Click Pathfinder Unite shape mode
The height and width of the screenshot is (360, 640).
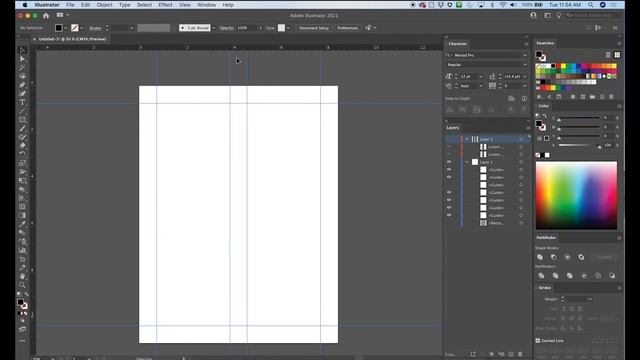[540, 257]
